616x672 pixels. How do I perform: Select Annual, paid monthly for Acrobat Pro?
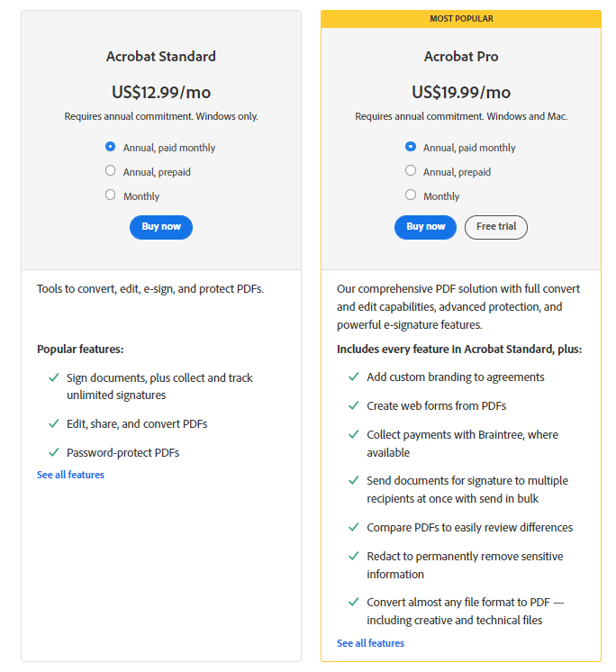click(x=411, y=147)
